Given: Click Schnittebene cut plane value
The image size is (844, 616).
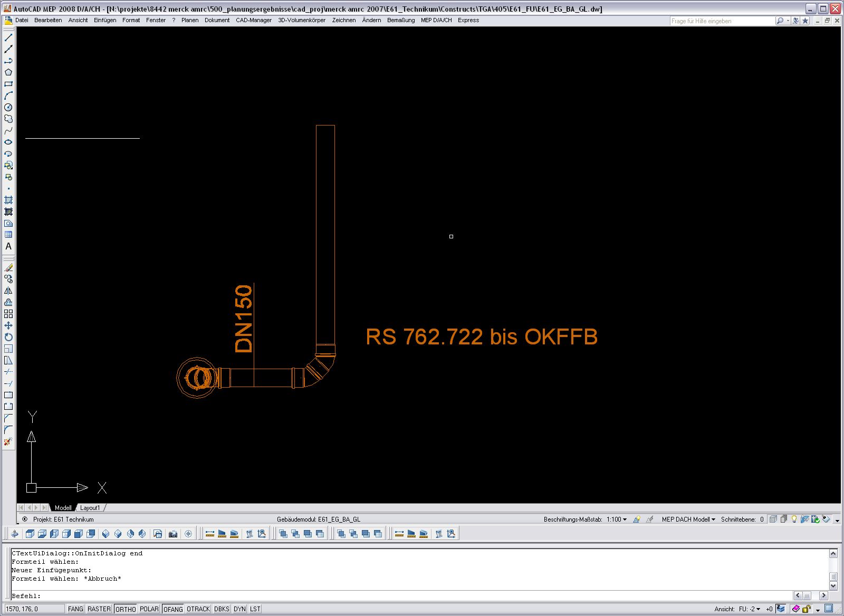Looking at the screenshot, I should (762, 519).
